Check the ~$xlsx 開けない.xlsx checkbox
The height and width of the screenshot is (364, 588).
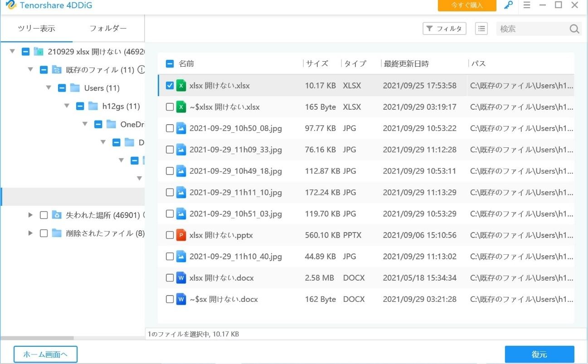pyautogui.click(x=170, y=107)
